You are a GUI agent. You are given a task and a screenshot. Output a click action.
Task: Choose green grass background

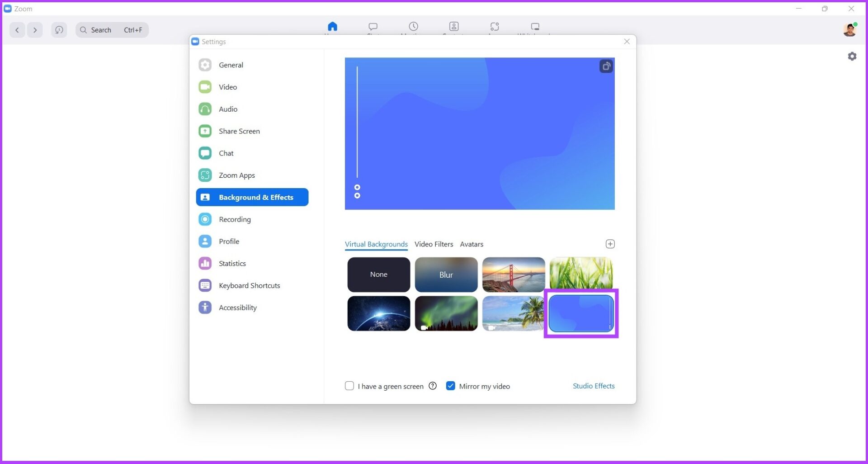pos(581,273)
